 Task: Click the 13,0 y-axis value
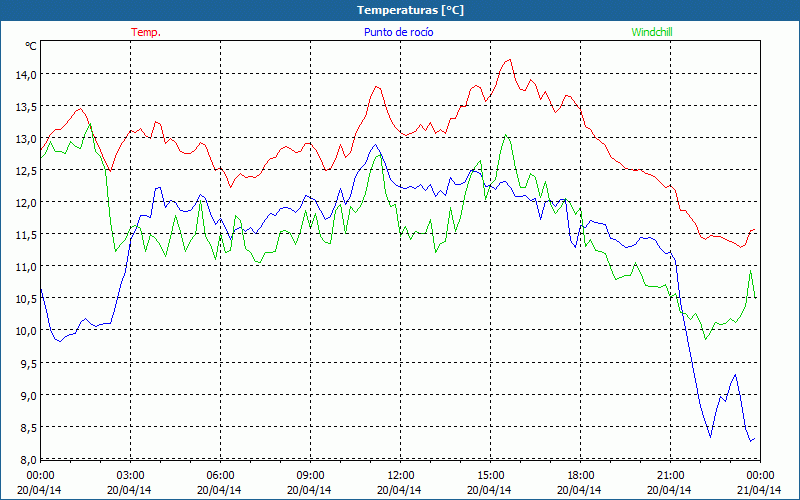(26, 138)
